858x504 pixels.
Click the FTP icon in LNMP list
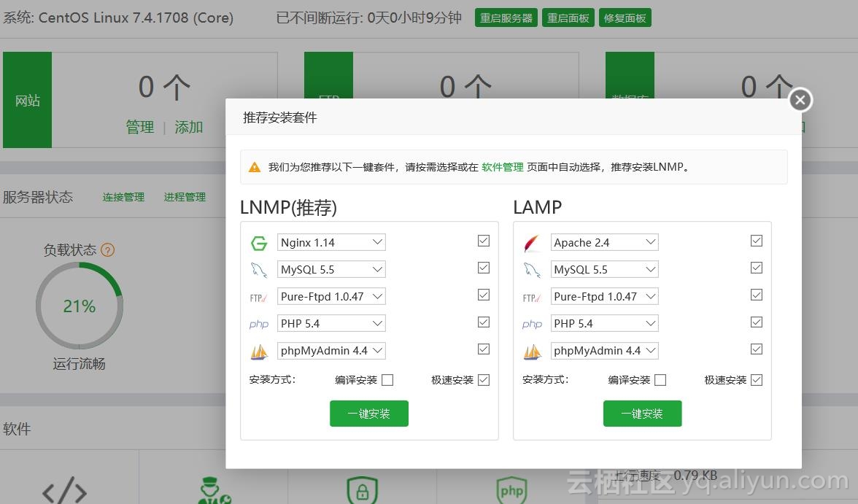point(258,298)
